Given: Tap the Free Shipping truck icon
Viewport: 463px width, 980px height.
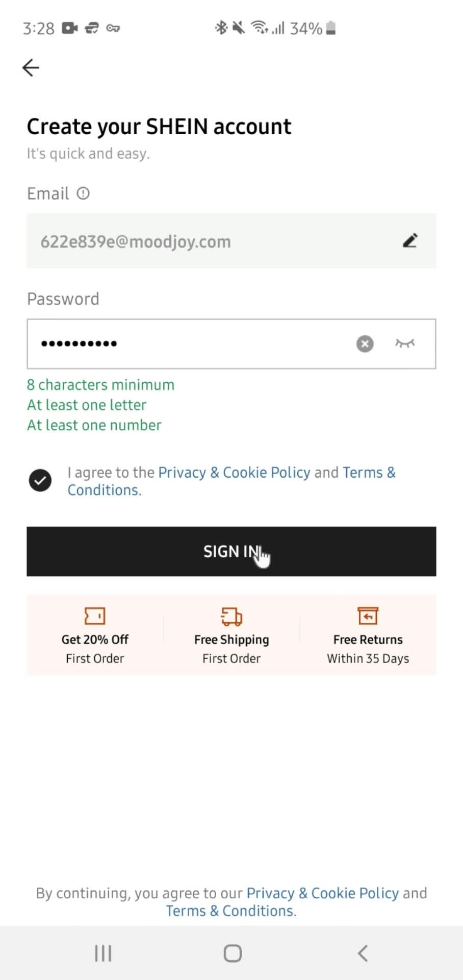Looking at the screenshot, I should tap(231, 616).
